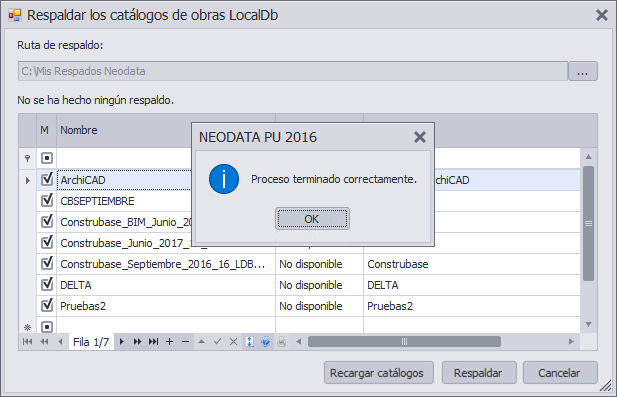Click the add row plus icon
This screenshot has width=617, height=397.
[169, 342]
